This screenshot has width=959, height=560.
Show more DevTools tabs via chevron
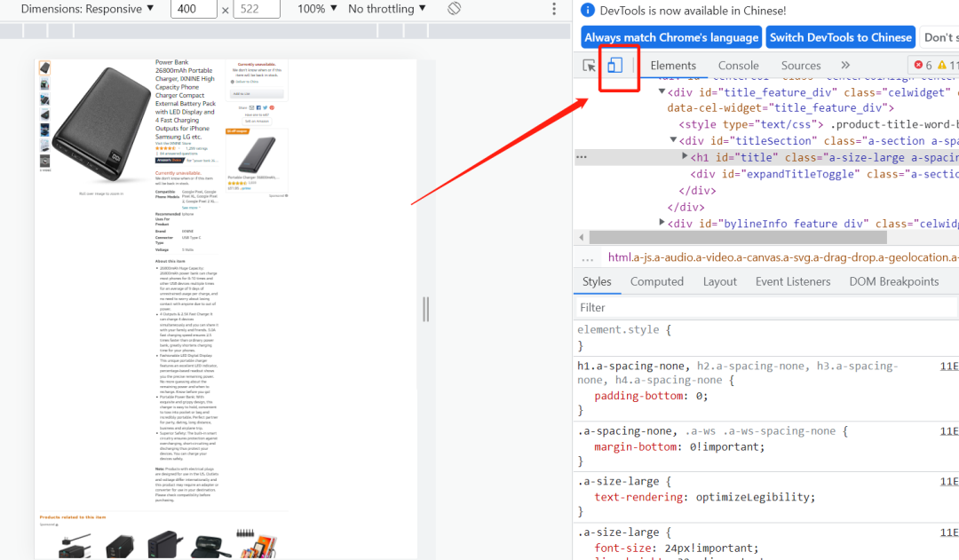tap(845, 65)
